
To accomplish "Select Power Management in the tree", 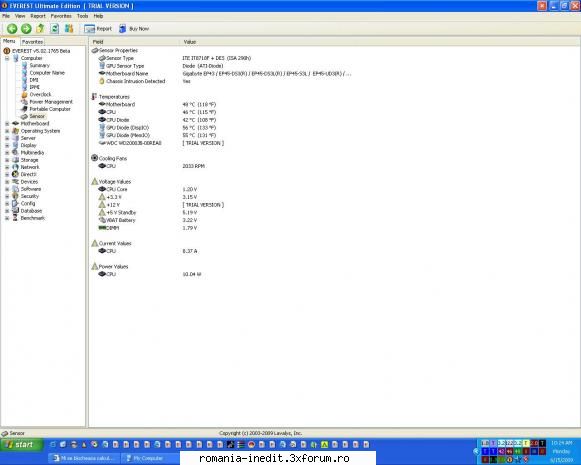I will click(x=51, y=102).
